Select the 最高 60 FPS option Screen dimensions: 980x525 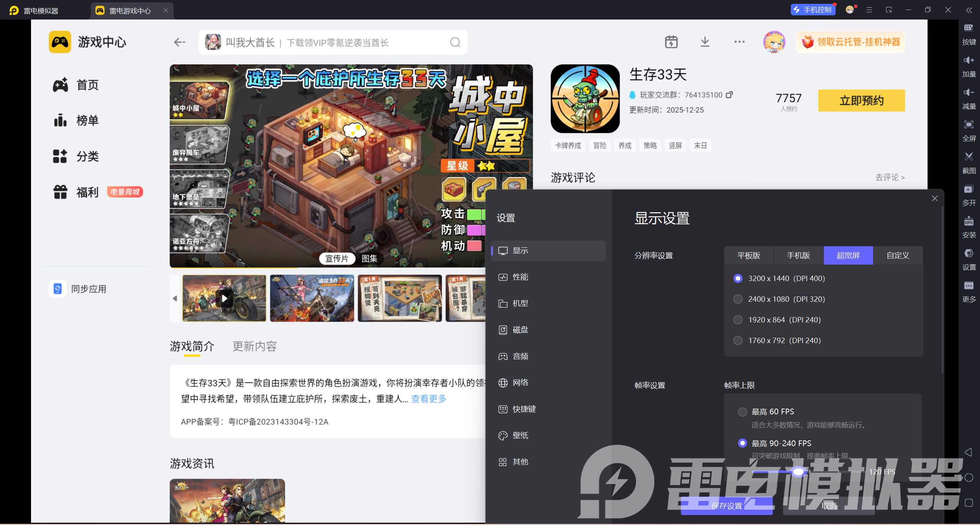click(x=742, y=412)
